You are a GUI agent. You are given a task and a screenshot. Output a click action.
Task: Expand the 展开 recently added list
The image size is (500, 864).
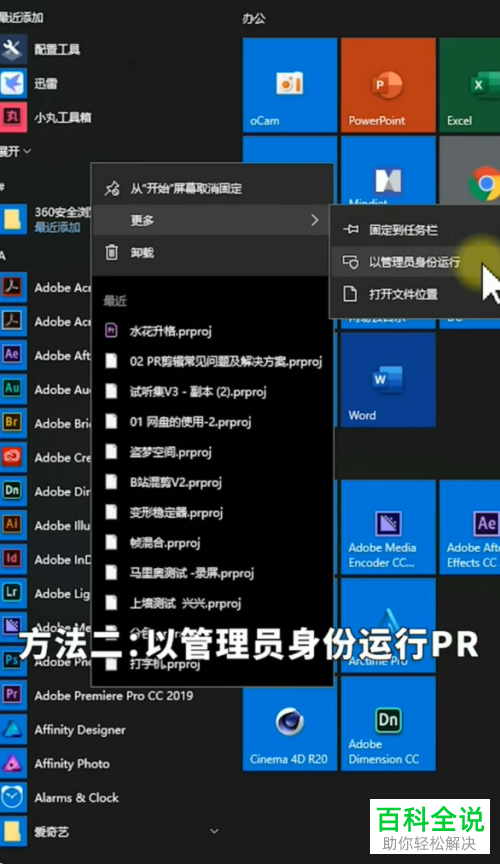pos(15,150)
